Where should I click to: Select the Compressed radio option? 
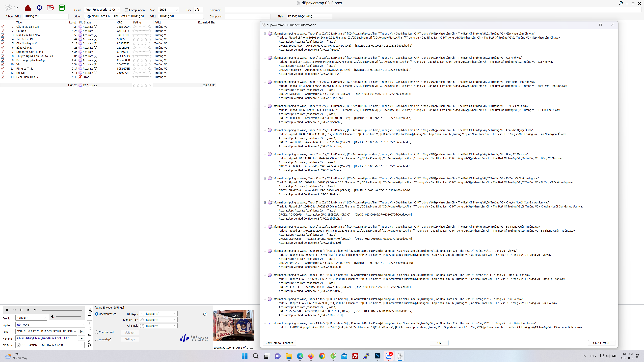coord(96,332)
